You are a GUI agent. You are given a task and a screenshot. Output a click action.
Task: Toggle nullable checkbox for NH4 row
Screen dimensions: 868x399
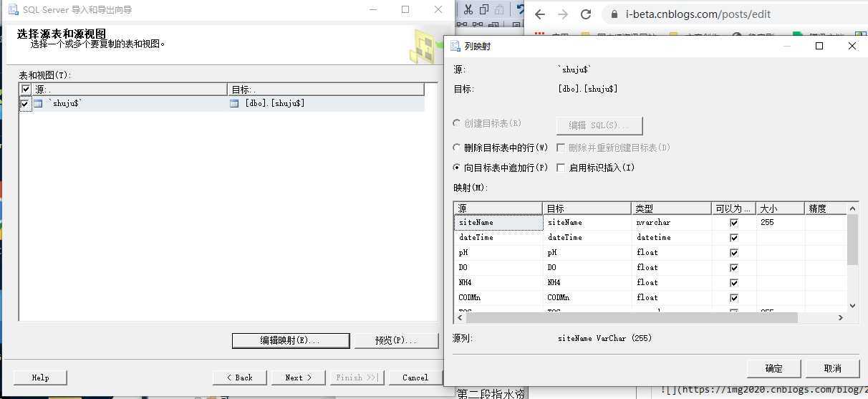[x=733, y=283]
